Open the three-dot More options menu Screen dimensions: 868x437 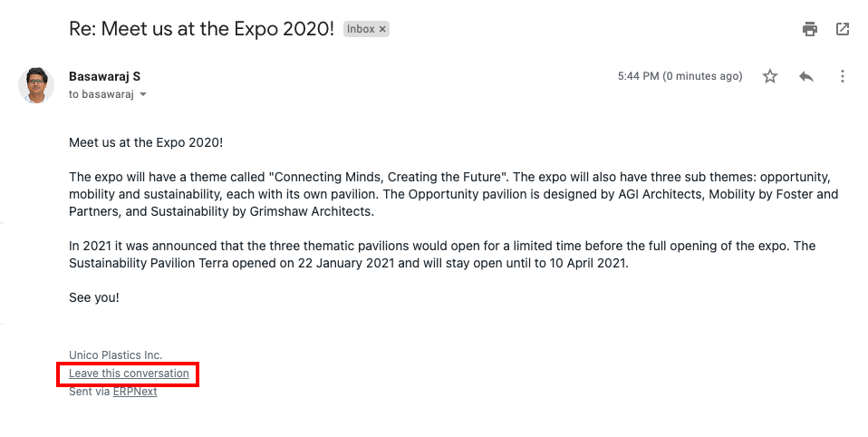[x=843, y=76]
